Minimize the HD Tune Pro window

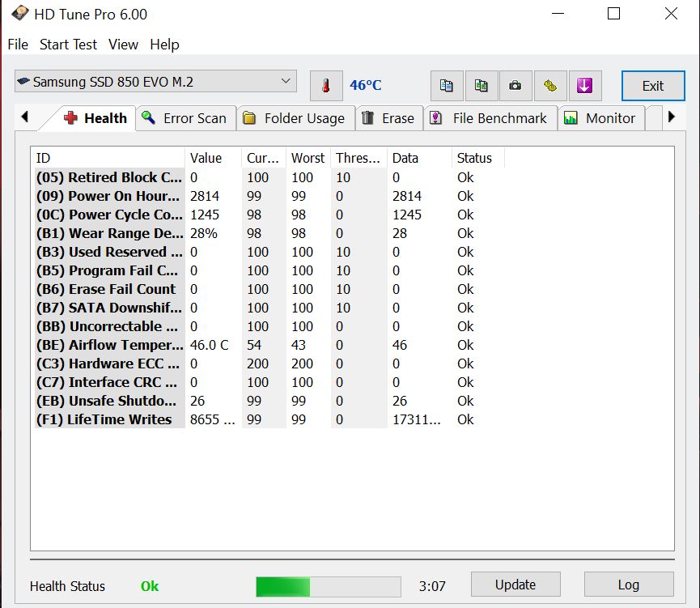[558, 14]
